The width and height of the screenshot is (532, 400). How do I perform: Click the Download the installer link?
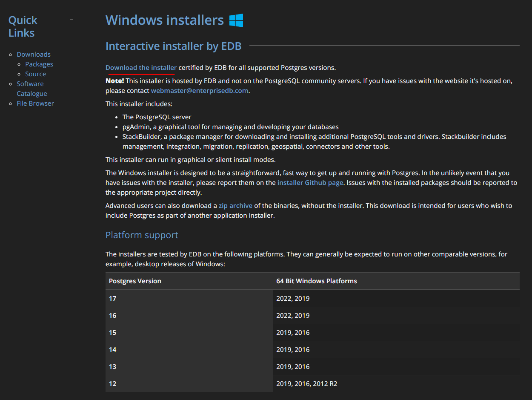[x=141, y=68]
